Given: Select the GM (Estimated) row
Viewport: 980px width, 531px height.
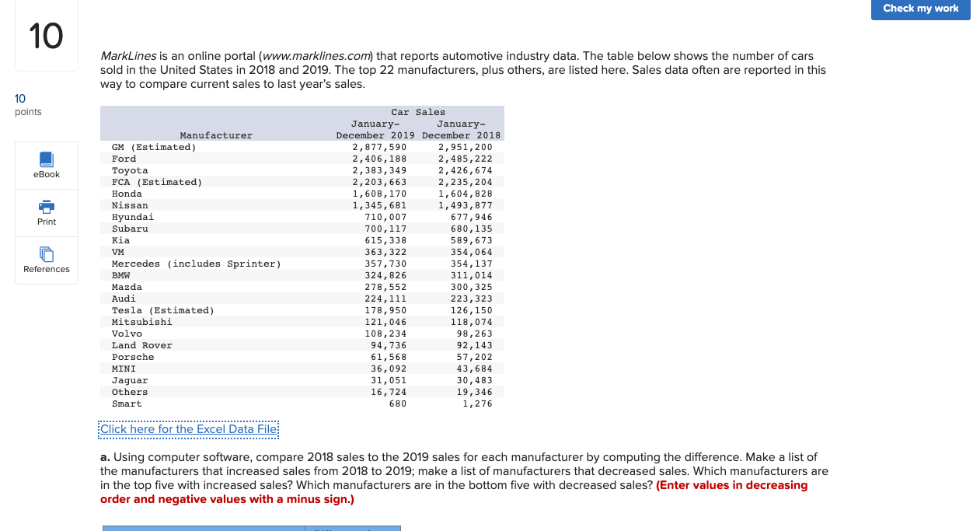Looking at the screenshot, I should click(x=302, y=146).
